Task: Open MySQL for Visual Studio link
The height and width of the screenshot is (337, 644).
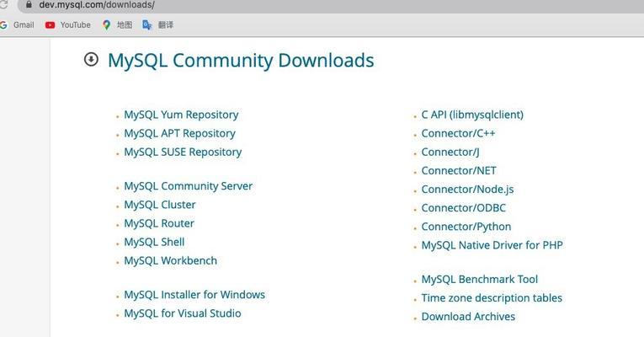Action: (183, 313)
